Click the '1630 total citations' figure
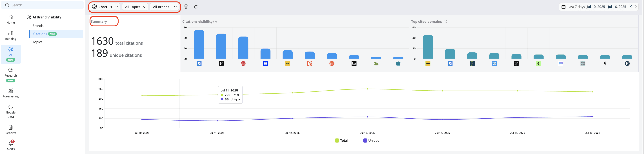The height and width of the screenshot is (154, 644). point(117,41)
